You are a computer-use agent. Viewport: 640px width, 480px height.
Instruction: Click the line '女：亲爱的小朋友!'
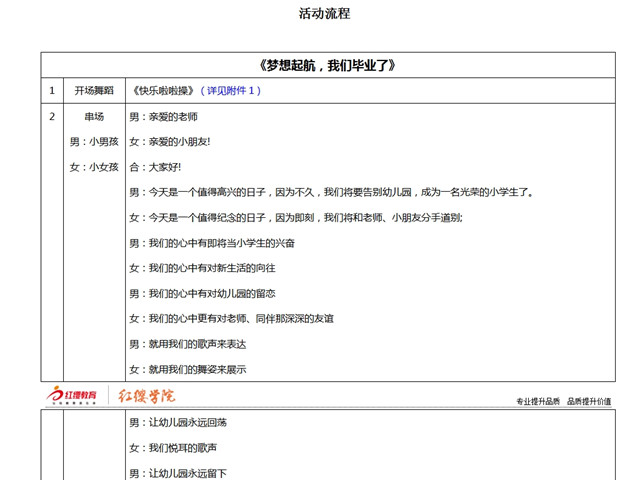click(x=170, y=142)
